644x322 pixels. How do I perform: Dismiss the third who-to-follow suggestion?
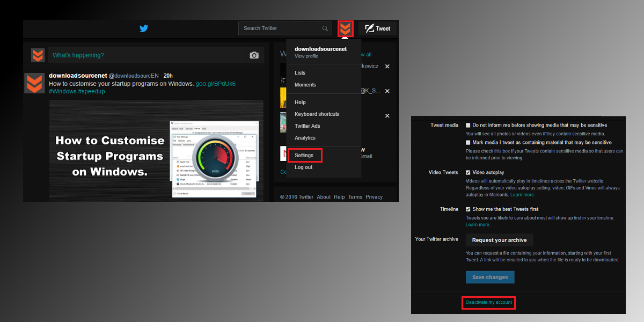click(x=387, y=116)
